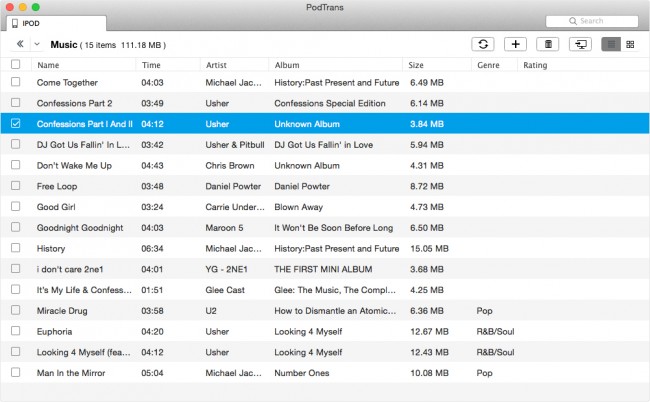Click the Name column header

(x=48, y=65)
